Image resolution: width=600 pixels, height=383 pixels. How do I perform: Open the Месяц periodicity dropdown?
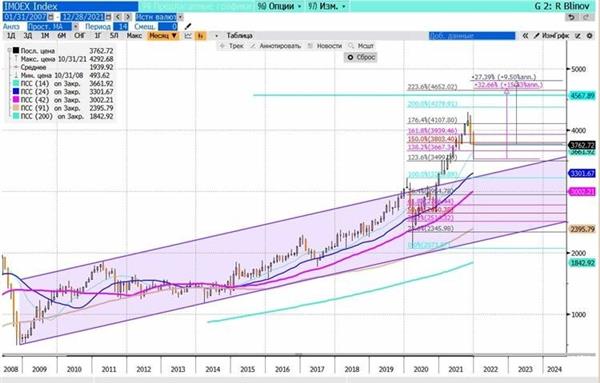[x=163, y=36]
